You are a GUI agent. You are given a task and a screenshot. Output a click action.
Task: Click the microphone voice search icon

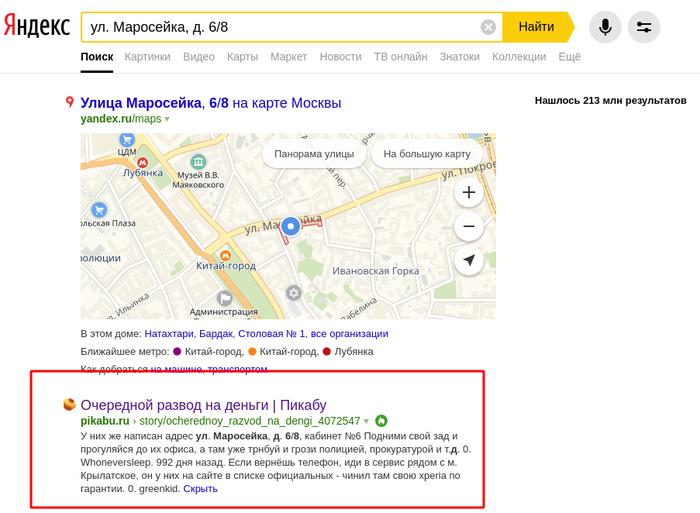(604, 27)
